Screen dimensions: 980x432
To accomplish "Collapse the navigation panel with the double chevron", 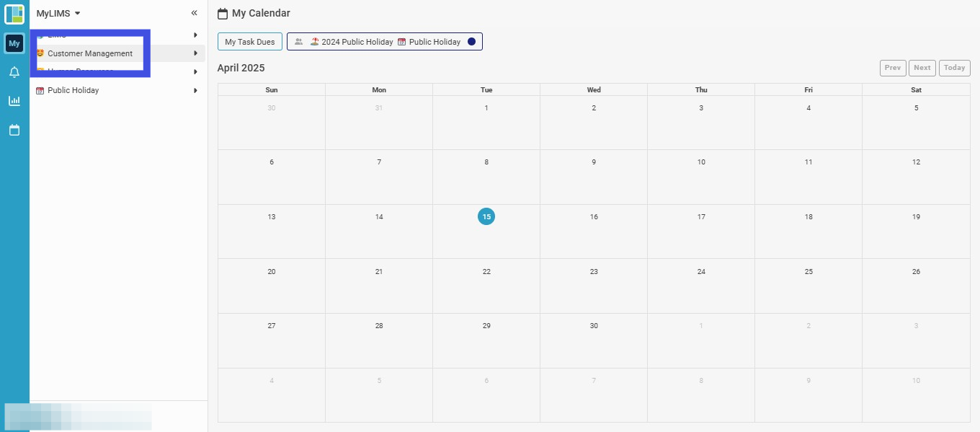I will pyautogui.click(x=194, y=13).
